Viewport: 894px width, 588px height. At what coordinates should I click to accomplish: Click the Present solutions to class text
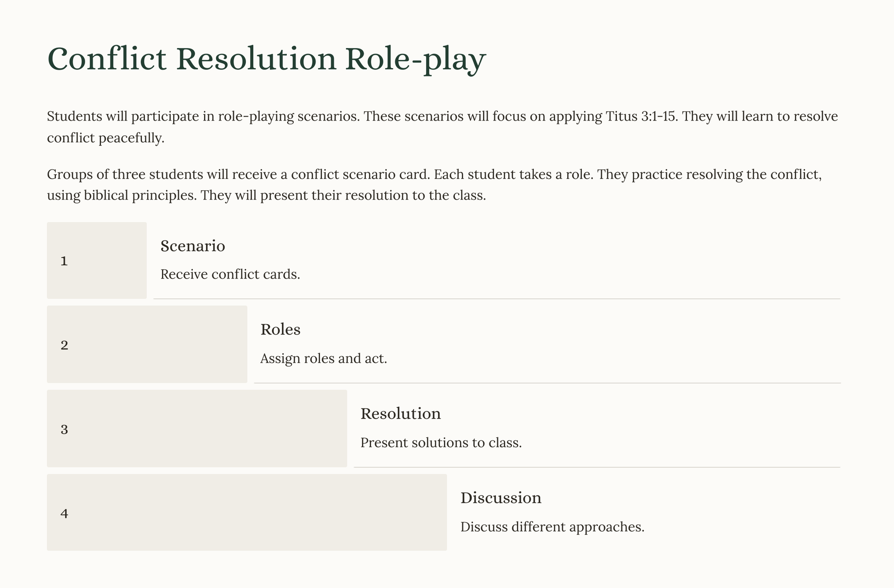(441, 443)
